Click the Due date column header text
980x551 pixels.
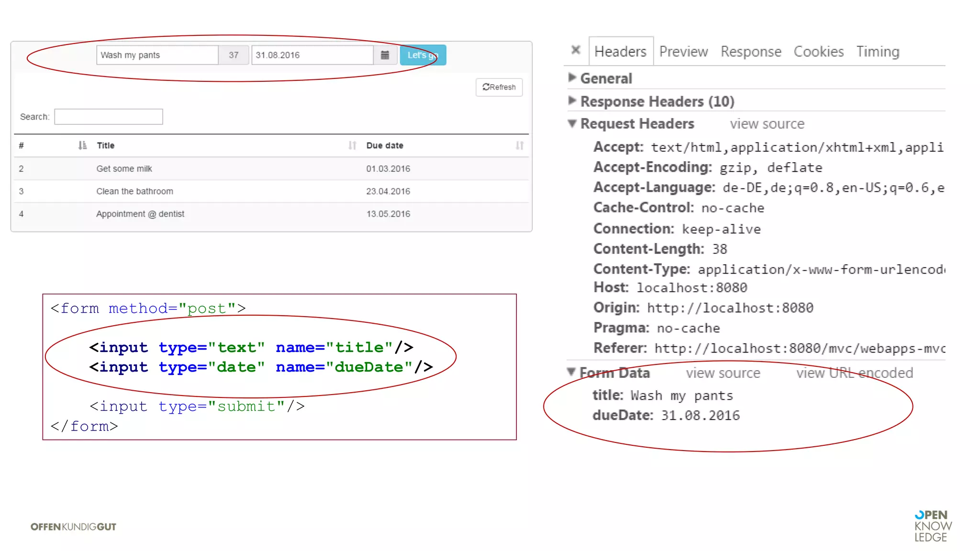click(x=385, y=145)
